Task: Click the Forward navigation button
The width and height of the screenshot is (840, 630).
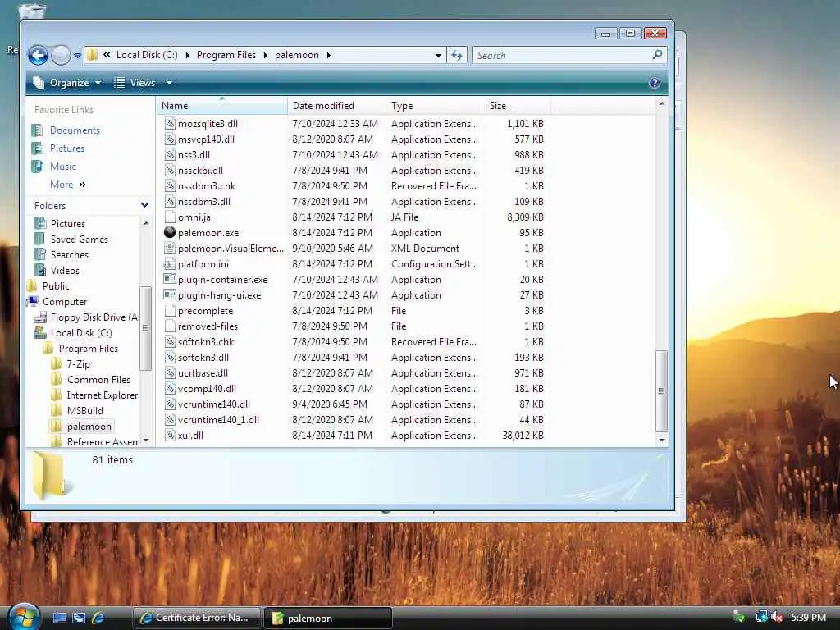Action: (61, 55)
